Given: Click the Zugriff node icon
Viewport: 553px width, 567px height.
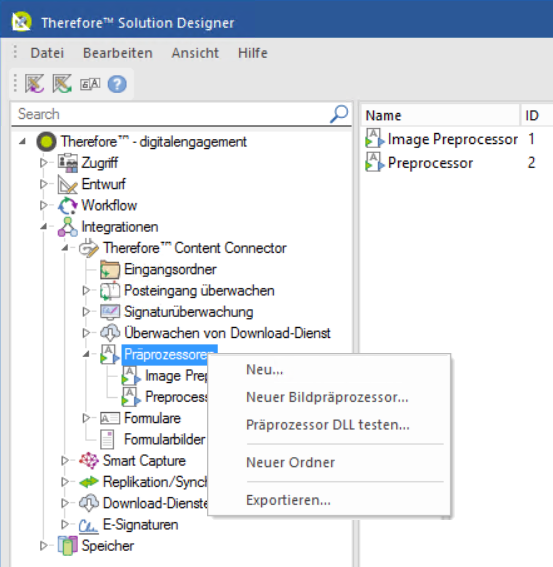Looking at the screenshot, I should (x=68, y=163).
